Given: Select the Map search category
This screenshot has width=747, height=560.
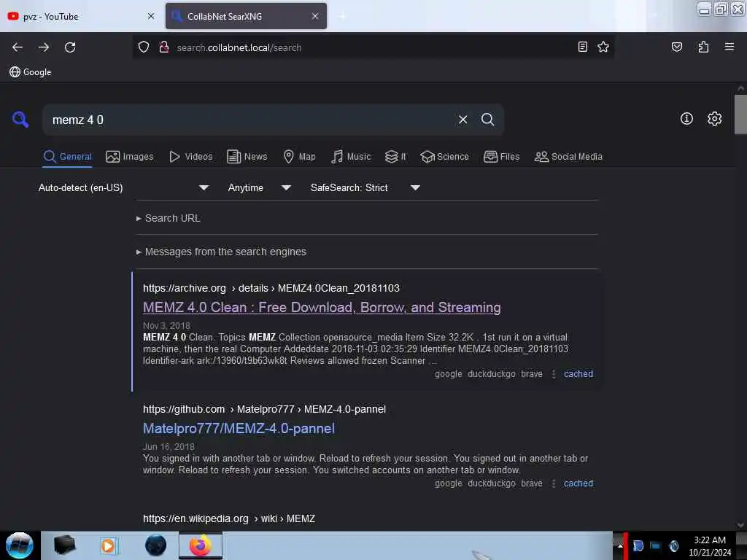Looking at the screenshot, I should point(299,157).
